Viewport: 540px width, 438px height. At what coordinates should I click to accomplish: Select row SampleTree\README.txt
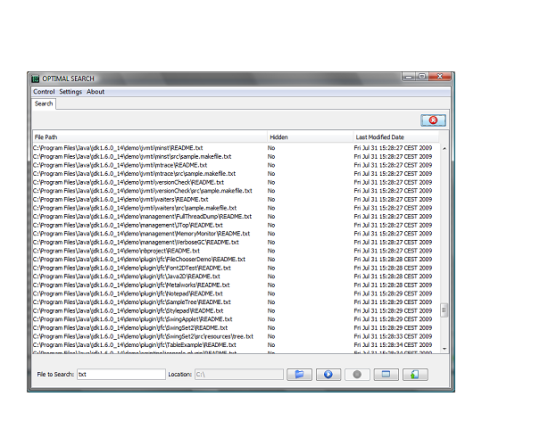[x=236, y=302]
